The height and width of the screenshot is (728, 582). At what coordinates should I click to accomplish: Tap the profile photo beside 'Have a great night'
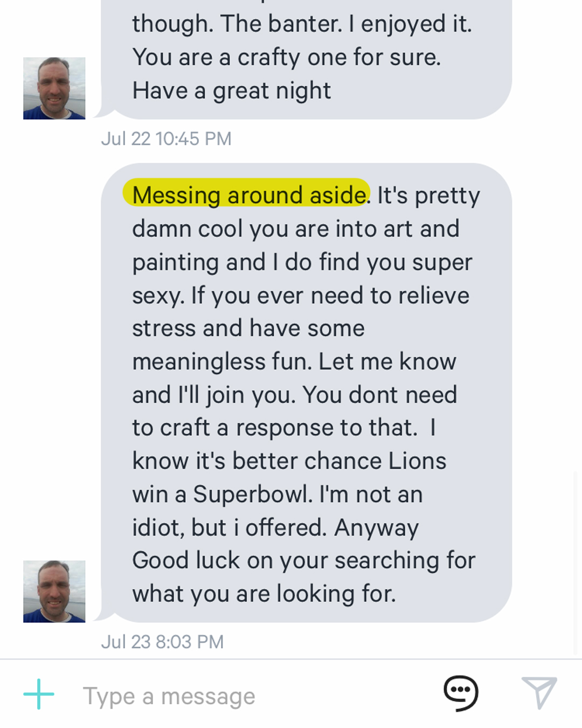(x=54, y=88)
